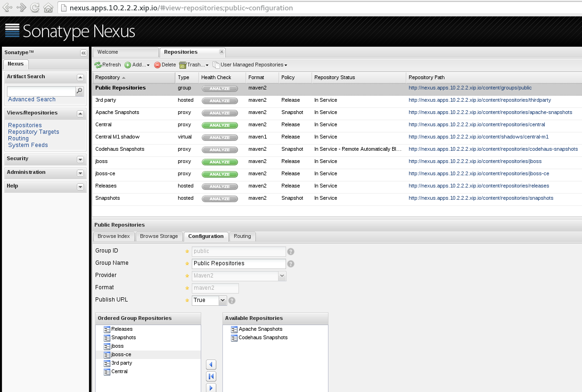
Task: Sort by the Policy column header
Action: point(295,78)
